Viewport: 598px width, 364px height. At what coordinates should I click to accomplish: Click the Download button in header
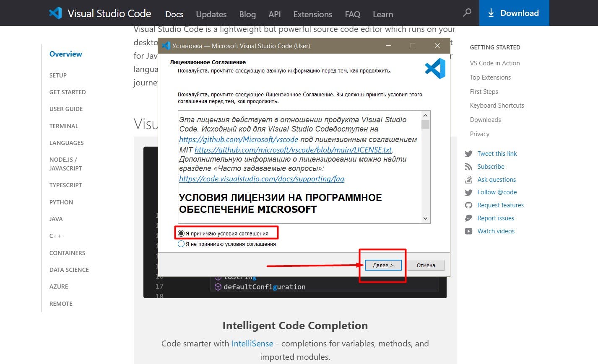(x=514, y=13)
